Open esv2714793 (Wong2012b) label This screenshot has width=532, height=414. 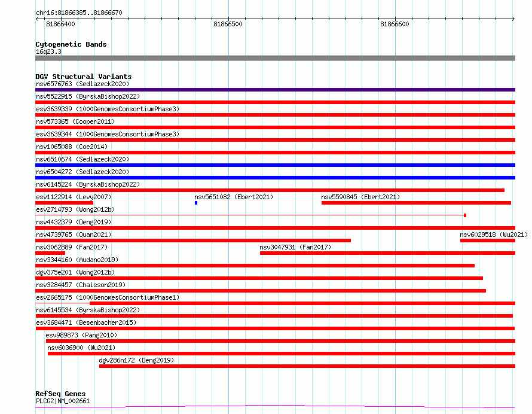coord(75,209)
